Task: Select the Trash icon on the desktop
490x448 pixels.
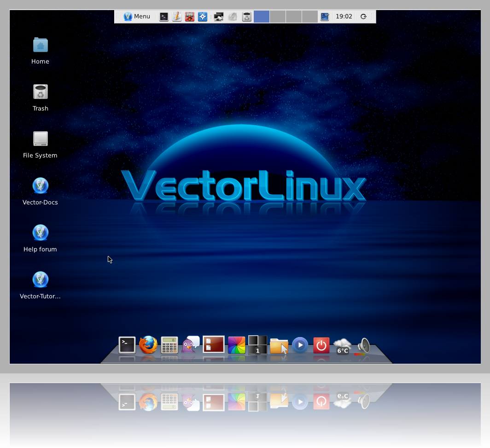Action: pyautogui.click(x=41, y=93)
